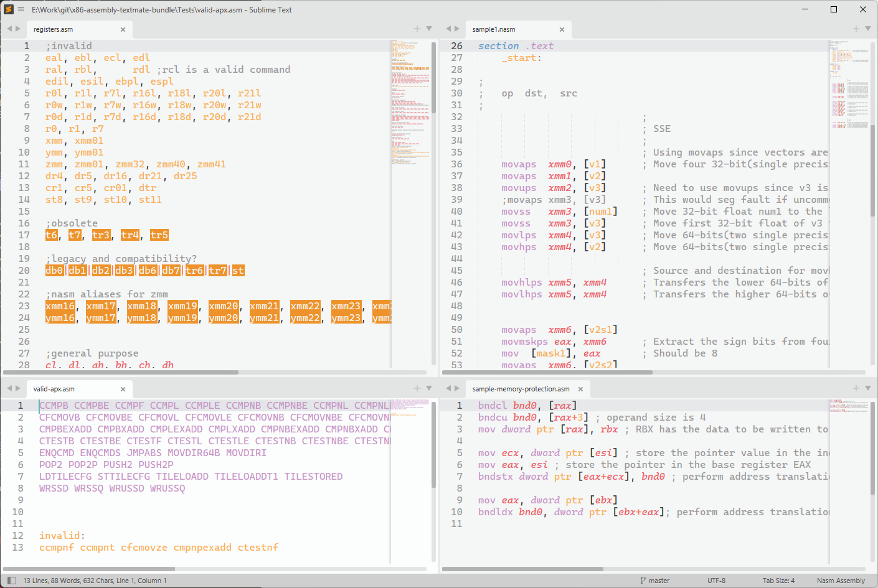
Task: Click the registers.asm vertical scrollbar
Action: (434, 78)
